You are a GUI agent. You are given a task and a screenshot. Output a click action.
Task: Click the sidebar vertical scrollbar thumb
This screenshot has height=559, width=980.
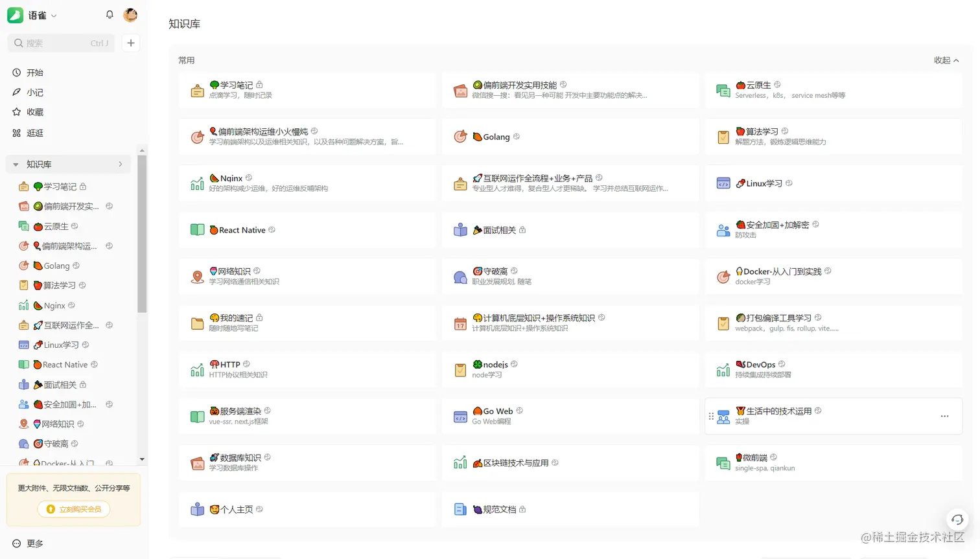pyautogui.click(x=142, y=234)
